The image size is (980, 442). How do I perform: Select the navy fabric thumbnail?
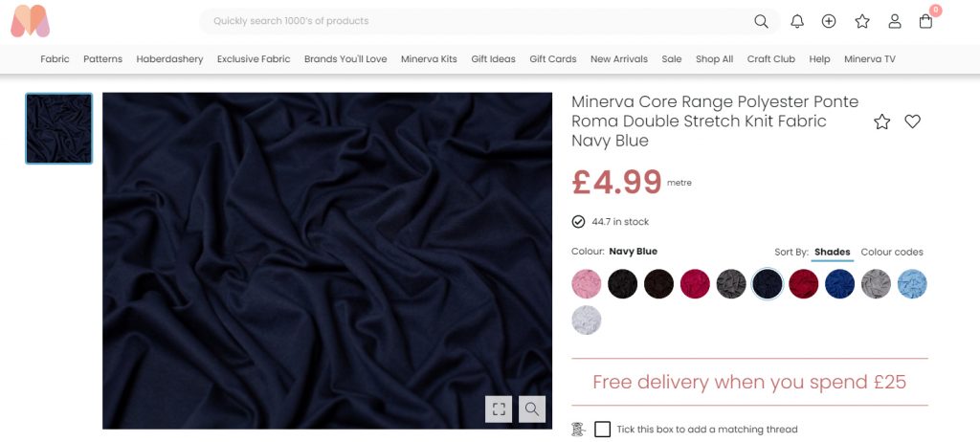click(x=59, y=128)
